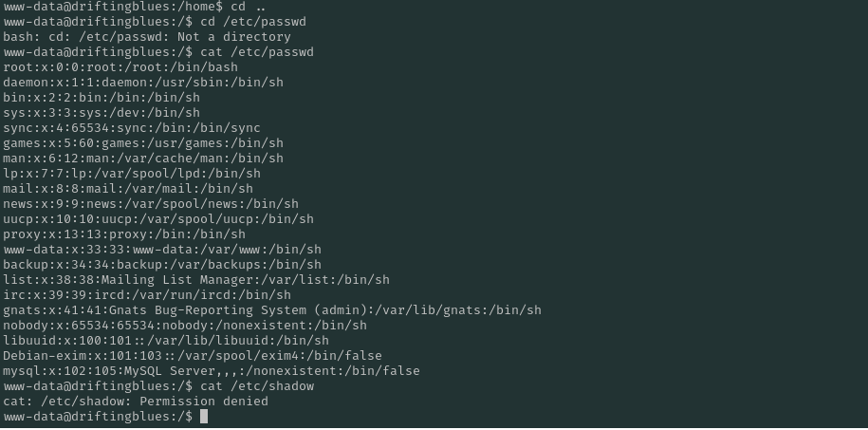Image resolution: width=868 pixels, height=430 pixels.
Task: Click the daemon user entry line
Action: click(x=143, y=83)
